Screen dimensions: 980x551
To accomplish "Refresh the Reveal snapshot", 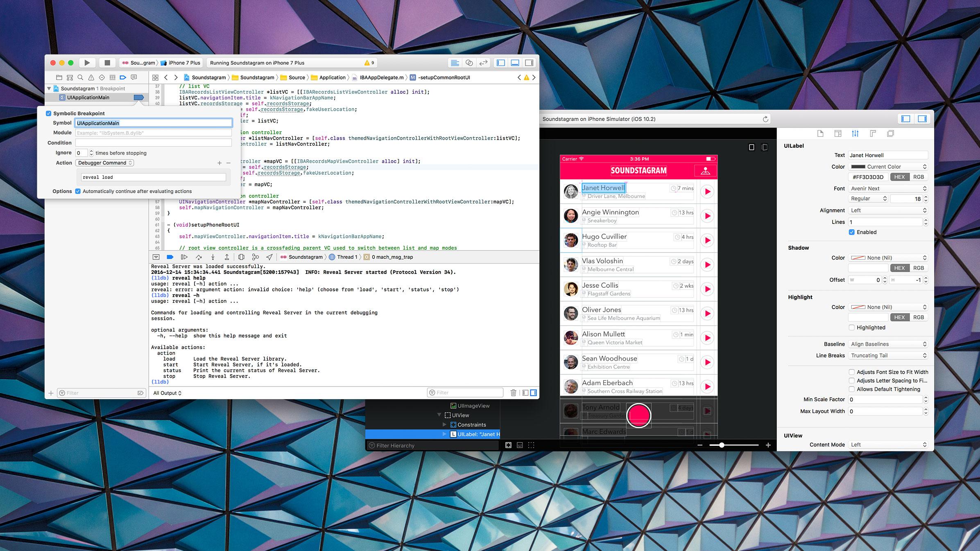I will click(x=765, y=119).
